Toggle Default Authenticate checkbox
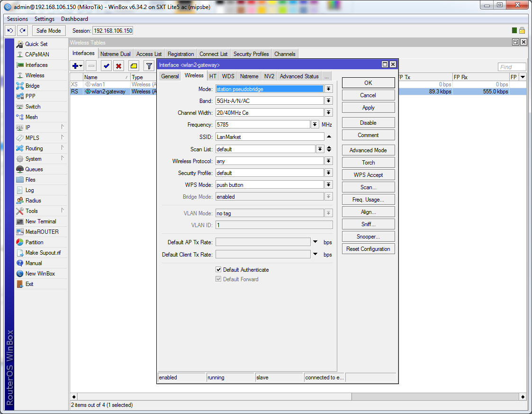Image resolution: width=532 pixels, height=414 pixels. click(x=218, y=270)
